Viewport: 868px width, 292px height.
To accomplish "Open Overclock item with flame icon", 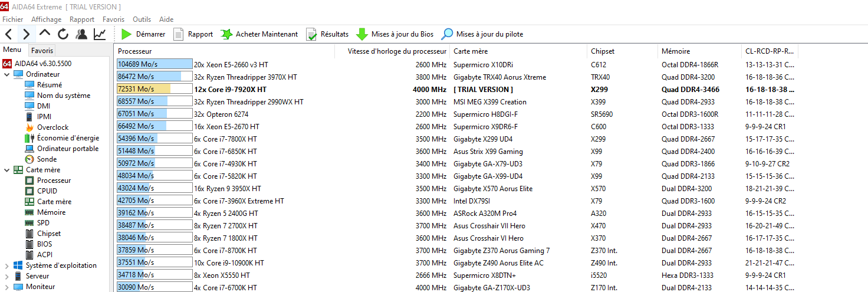I will click(x=47, y=127).
